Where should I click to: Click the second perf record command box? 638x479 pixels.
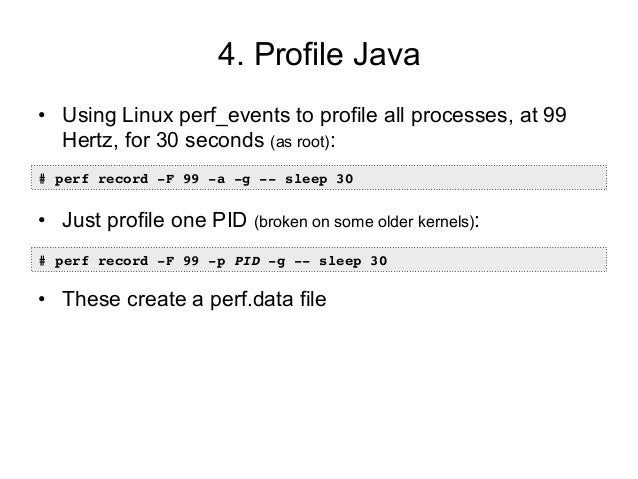pyautogui.click(x=319, y=261)
